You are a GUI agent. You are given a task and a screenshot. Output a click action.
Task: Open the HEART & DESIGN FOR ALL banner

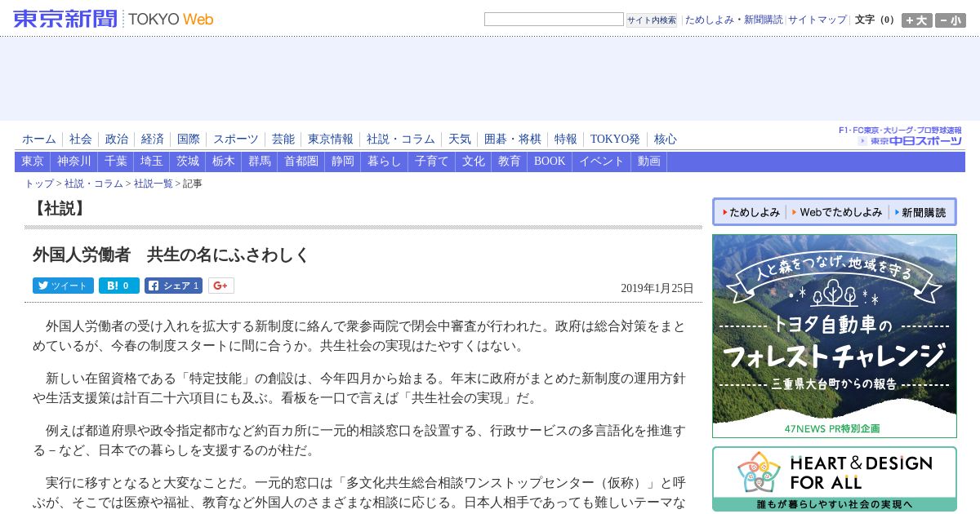pyautogui.click(x=835, y=479)
